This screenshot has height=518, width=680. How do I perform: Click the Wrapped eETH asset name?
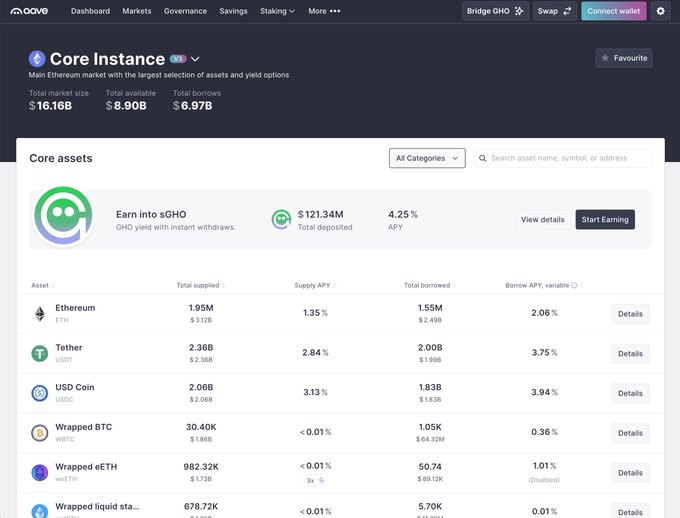[x=86, y=467]
